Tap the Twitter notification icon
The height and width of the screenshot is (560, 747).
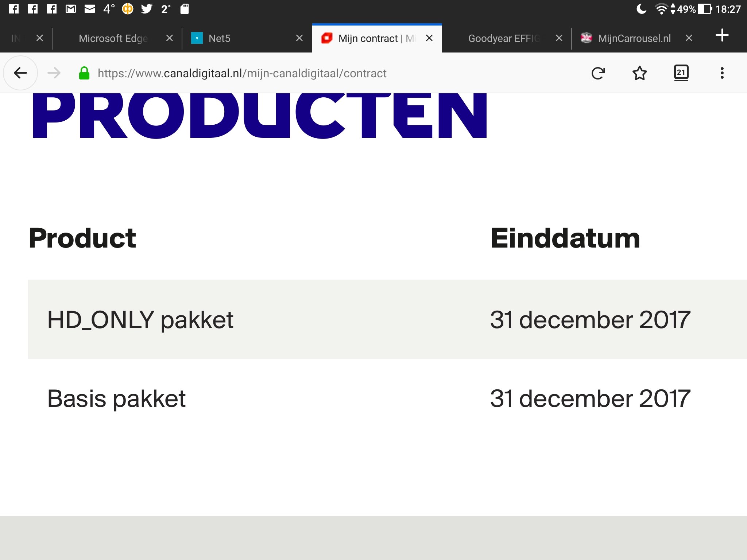(x=147, y=9)
